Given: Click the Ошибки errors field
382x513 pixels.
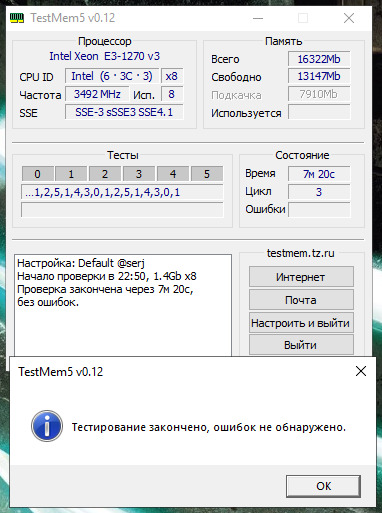Looking at the screenshot, I should pos(319,210).
